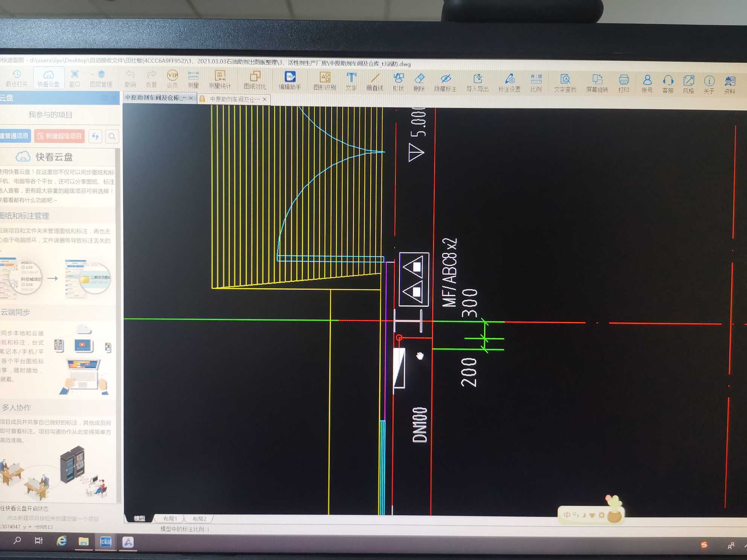This screenshot has width=747, height=560.
Task: Open Windows search from taskbar
Action: 17,541
